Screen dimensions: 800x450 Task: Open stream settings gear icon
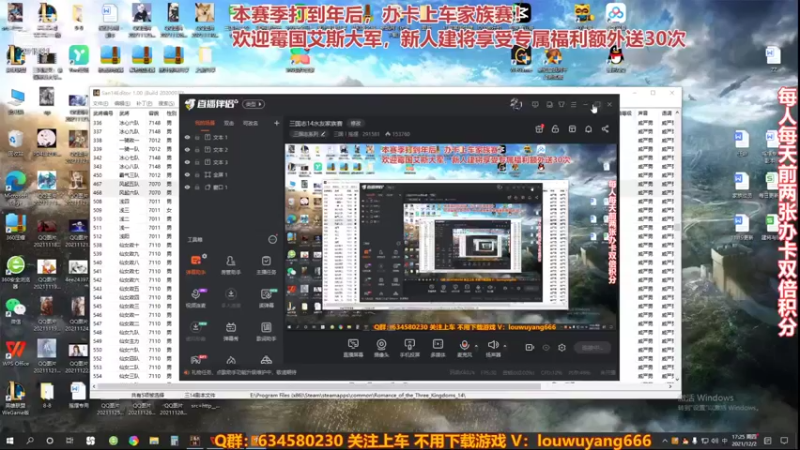(x=562, y=347)
